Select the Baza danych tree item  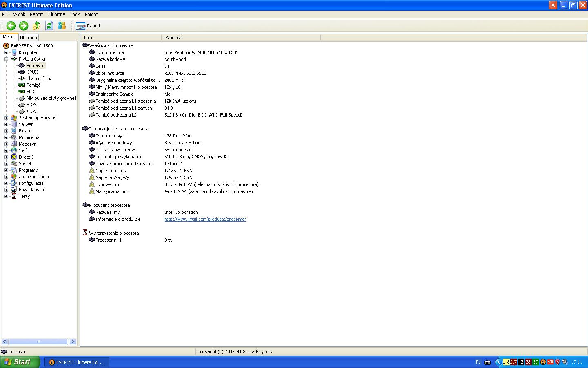[x=31, y=190]
